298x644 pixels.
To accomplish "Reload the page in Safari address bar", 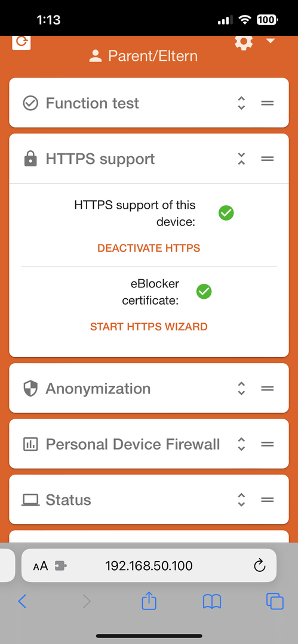I will pyautogui.click(x=259, y=566).
